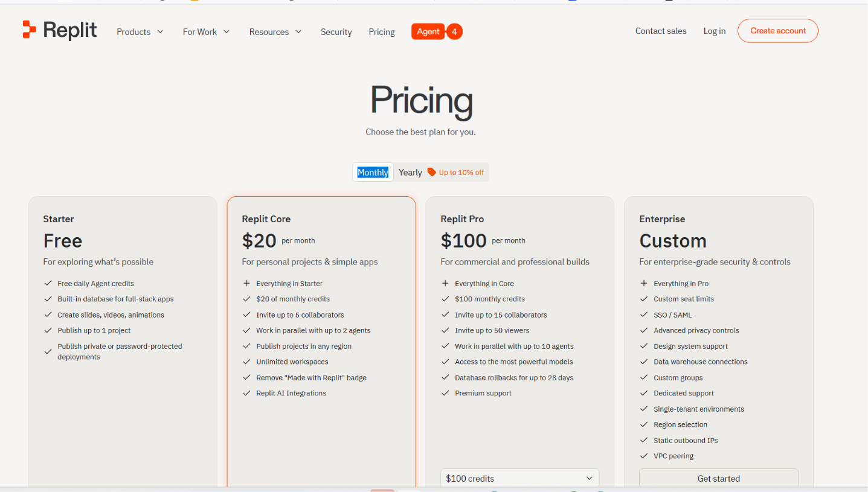Click the checkmark beside Publish up to 1 project
This screenshot has height=492, width=868.
coord(48,330)
